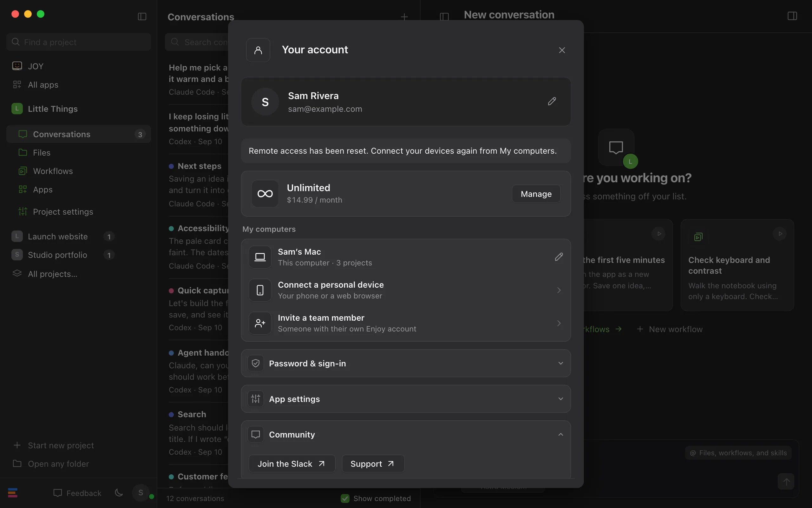Click Join the Slack button

291,464
